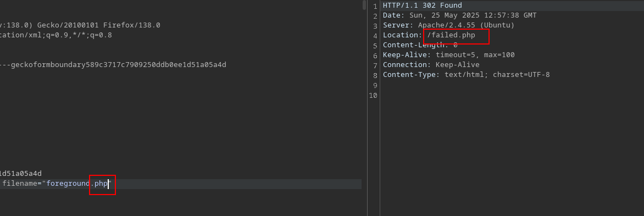Screen dimensions: 644x216
Task: Click response line number 10
Action: pos(373,95)
